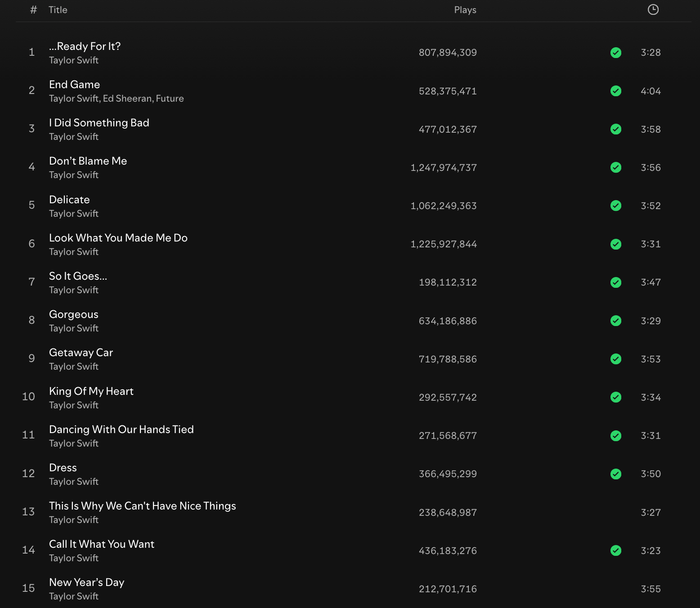This screenshot has width=700, height=608.
Task: Click play count 212,701,716
Action: pyautogui.click(x=448, y=589)
